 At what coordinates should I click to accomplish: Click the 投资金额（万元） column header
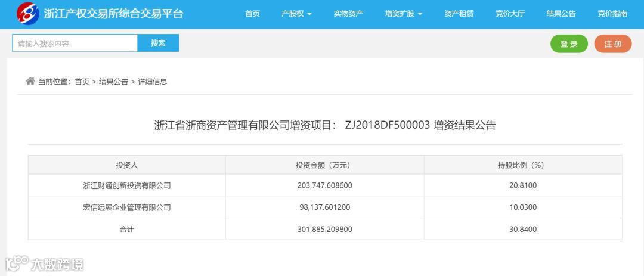(x=324, y=165)
